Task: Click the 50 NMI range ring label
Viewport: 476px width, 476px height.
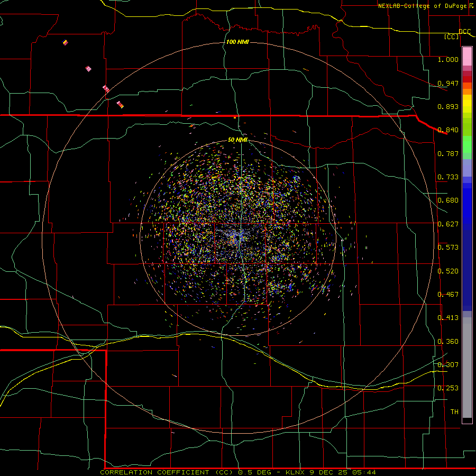Action: click(238, 140)
